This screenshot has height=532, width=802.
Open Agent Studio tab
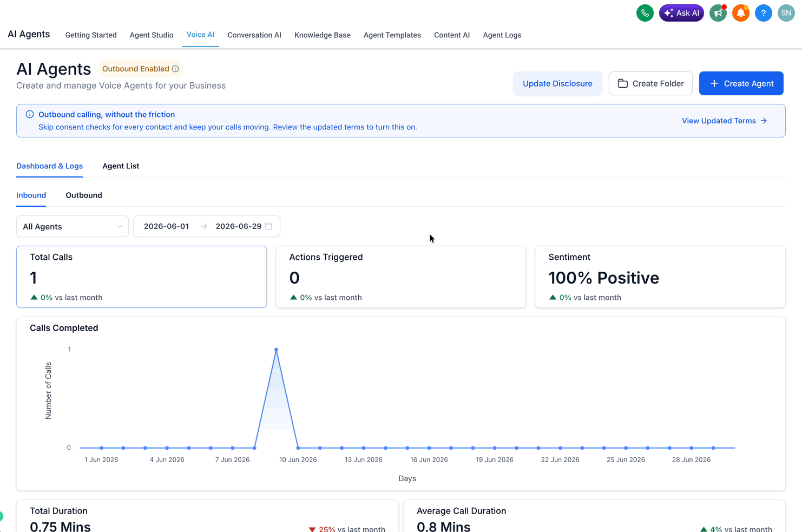(152, 35)
